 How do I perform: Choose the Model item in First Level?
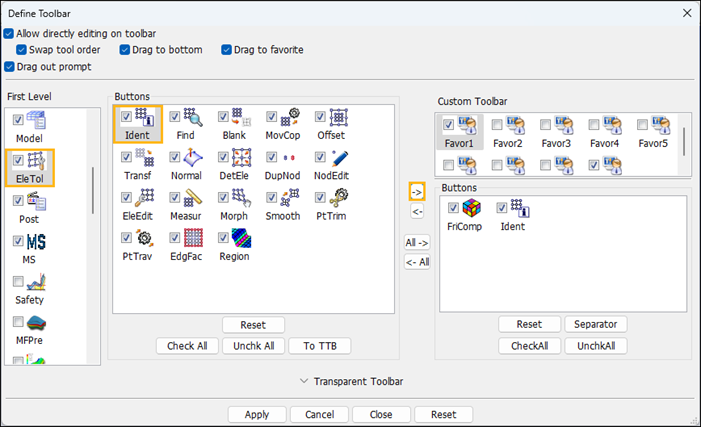[36, 122]
